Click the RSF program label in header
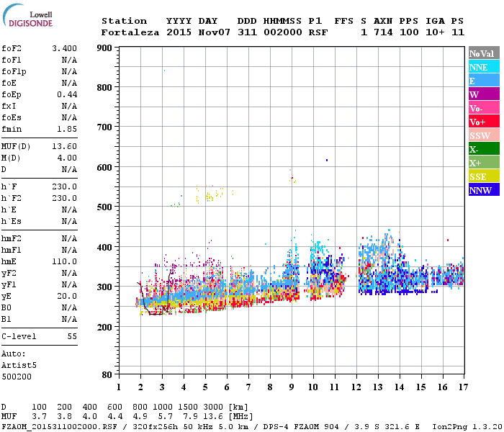Screen dimensions: 504x432 318,32
